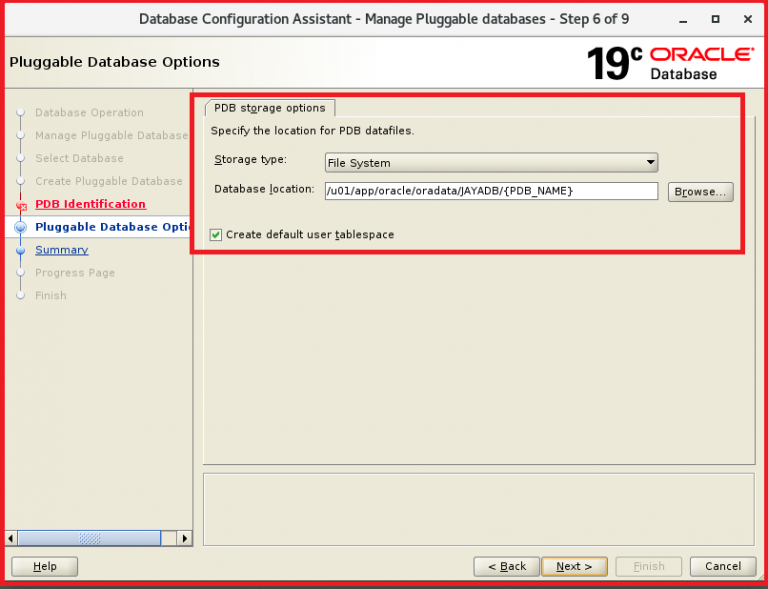Click the sidebar scroll left arrow
768x589 pixels.
(11, 538)
